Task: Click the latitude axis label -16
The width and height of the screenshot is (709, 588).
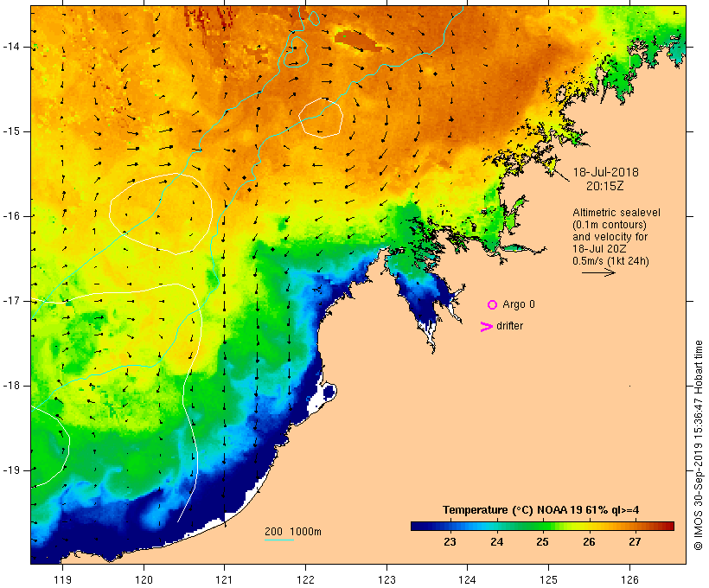Action: (x=11, y=216)
